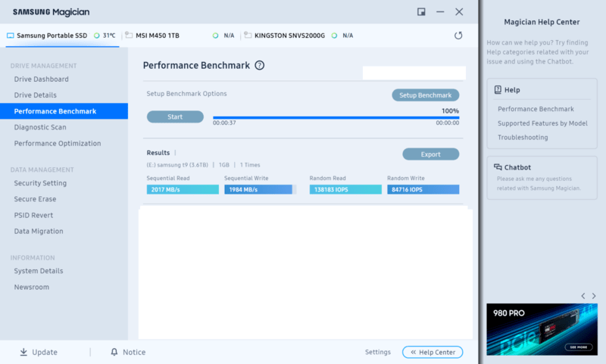Collapse the panel with Help Center button
606x364 pixels.
click(433, 352)
